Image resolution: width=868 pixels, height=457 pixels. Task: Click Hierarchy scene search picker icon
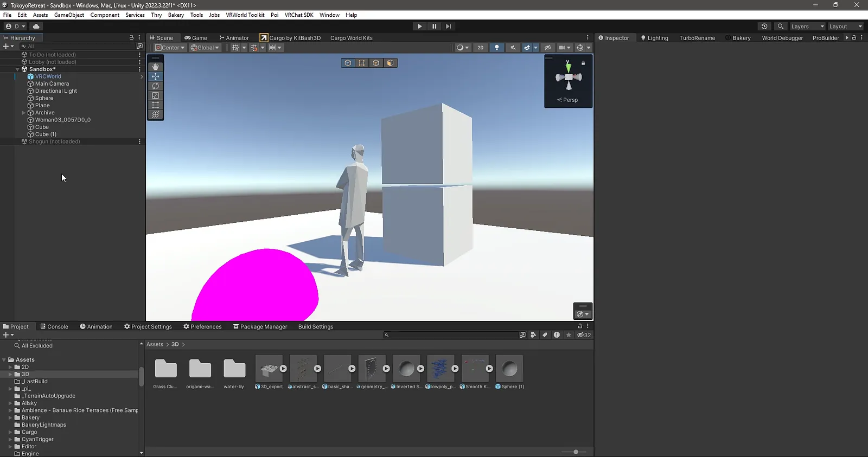pos(139,46)
